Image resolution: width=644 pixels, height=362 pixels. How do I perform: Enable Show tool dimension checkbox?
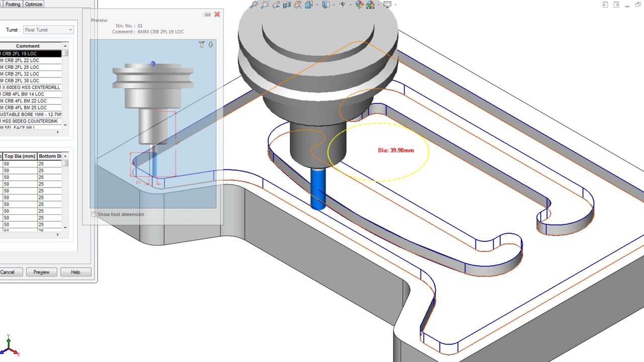(94, 214)
